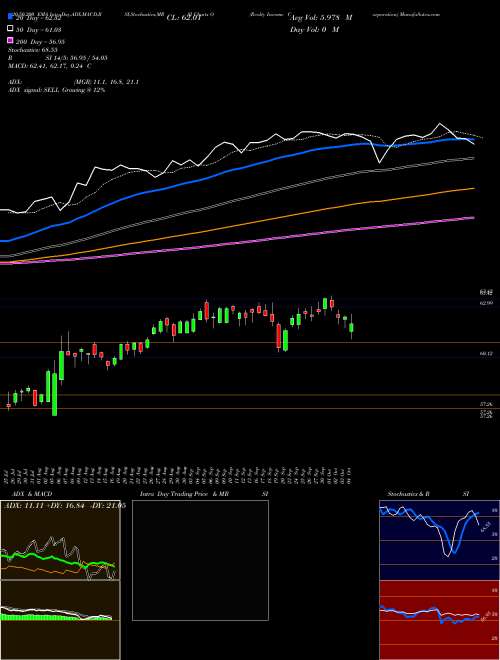Click the date labels axis under candlesticks
Viewport: 500px width, 660px height.
[x=179, y=475]
